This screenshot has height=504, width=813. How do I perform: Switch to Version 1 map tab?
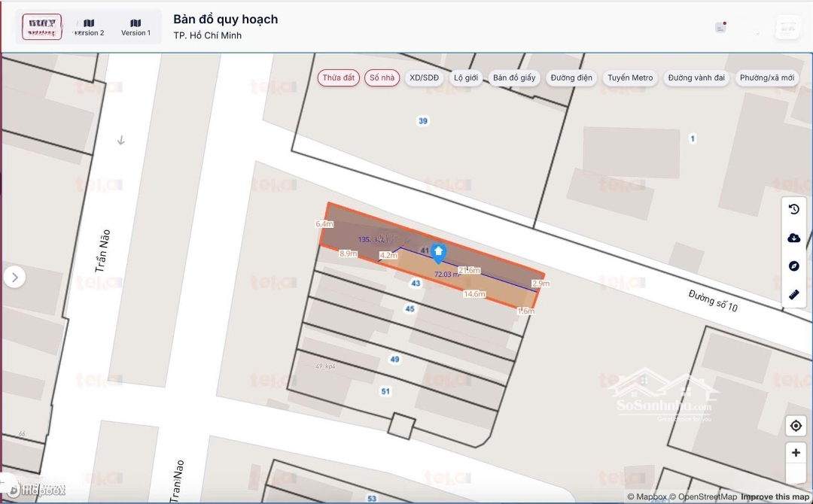coord(135,28)
